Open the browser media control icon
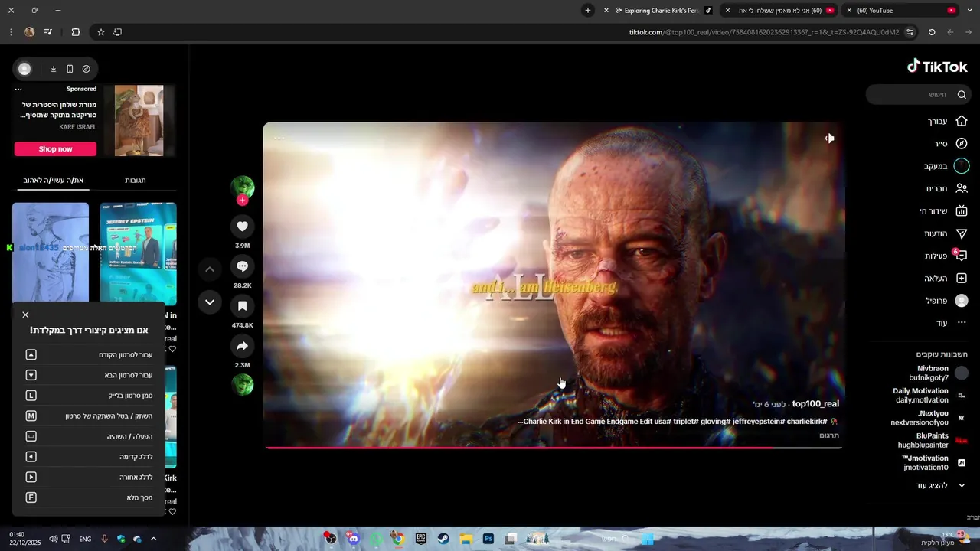This screenshot has width=980, height=551. coord(47,32)
